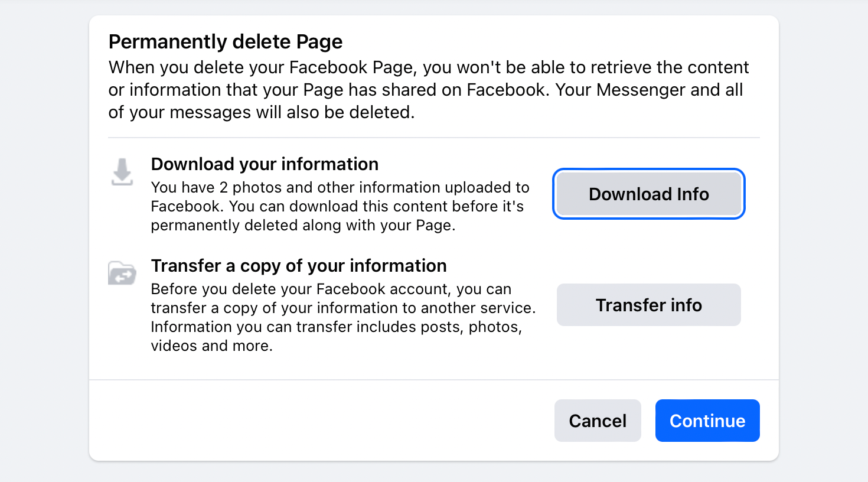
Task: Click the share-folder glyph near Transfer section
Action: [x=122, y=273]
